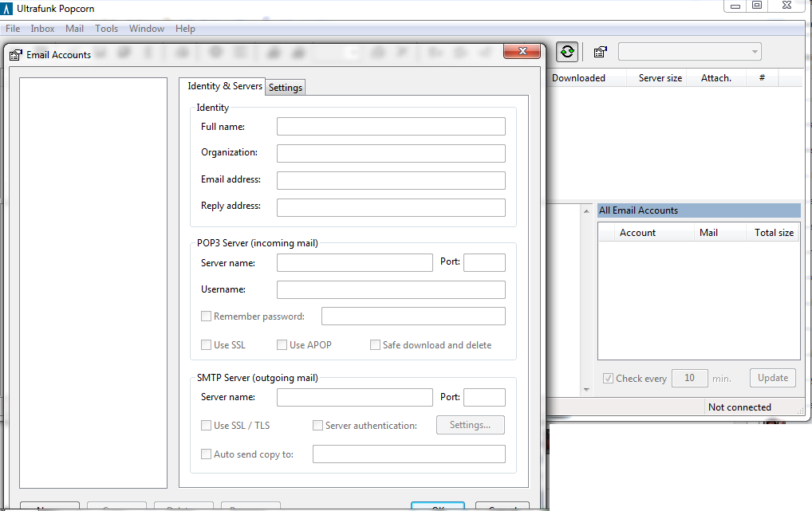The image size is (812, 511).
Task: Click the password field beside Remember password
Action: pyautogui.click(x=413, y=316)
